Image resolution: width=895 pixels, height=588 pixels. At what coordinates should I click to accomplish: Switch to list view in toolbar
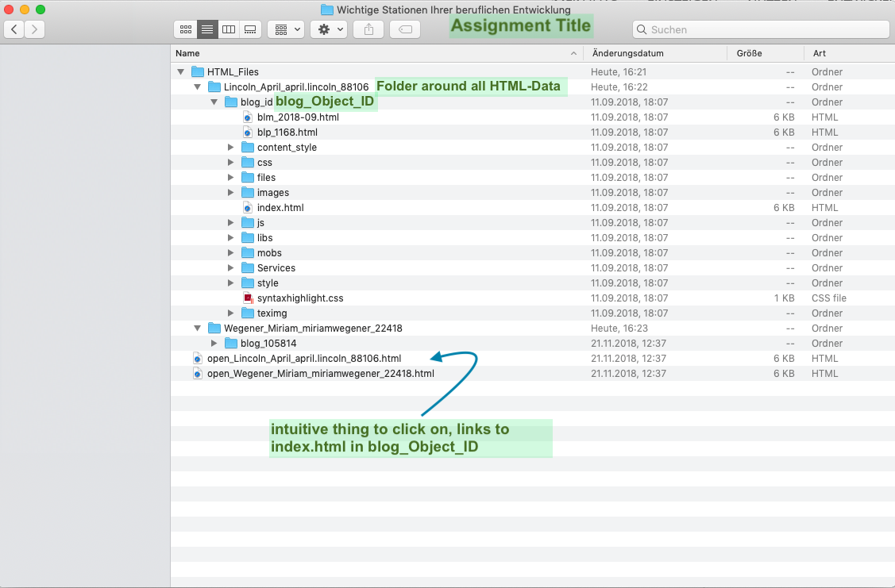point(207,29)
